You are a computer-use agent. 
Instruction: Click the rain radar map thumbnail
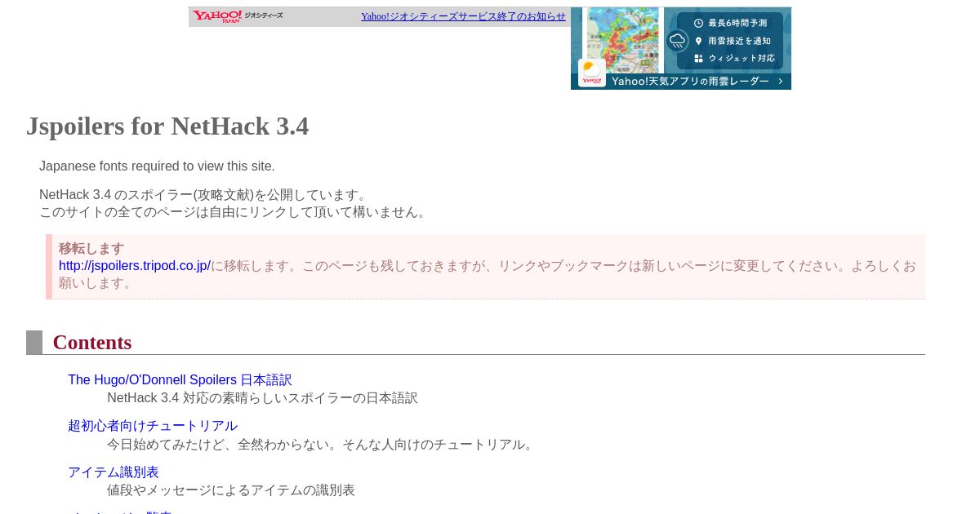(x=622, y=39)
